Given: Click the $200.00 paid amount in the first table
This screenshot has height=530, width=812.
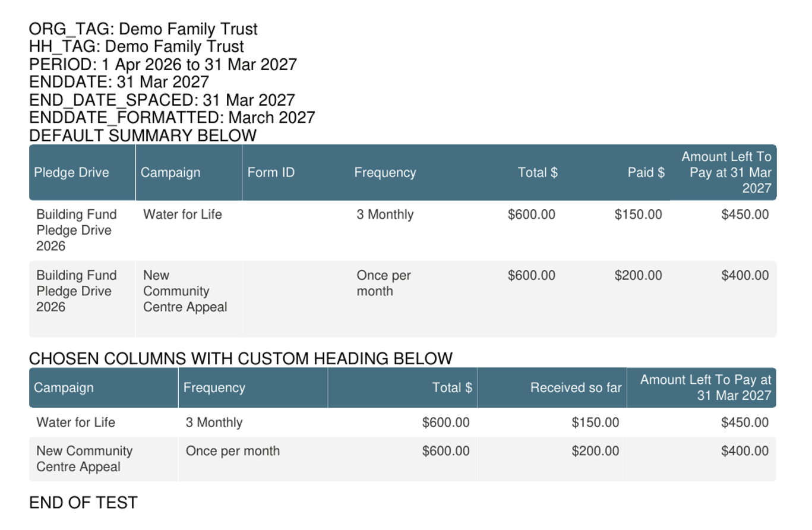Looking at the screenshot, I should tap(638, 276).
